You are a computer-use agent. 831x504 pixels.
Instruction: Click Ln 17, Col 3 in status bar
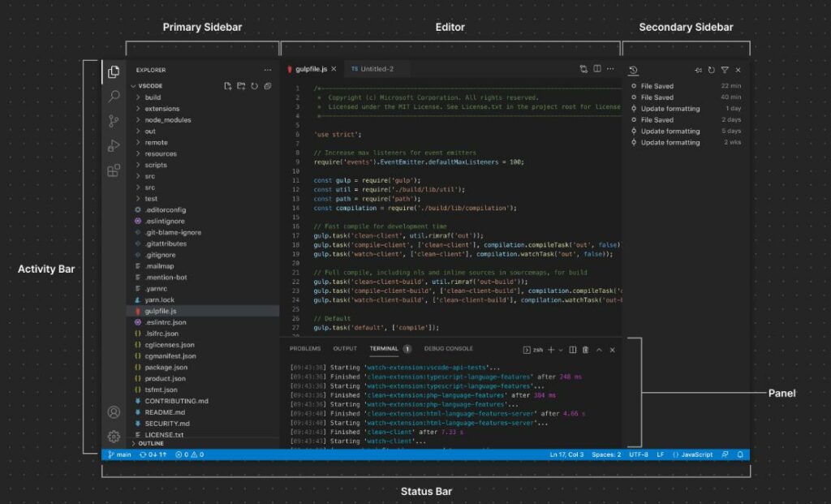[x=566, y=454]
